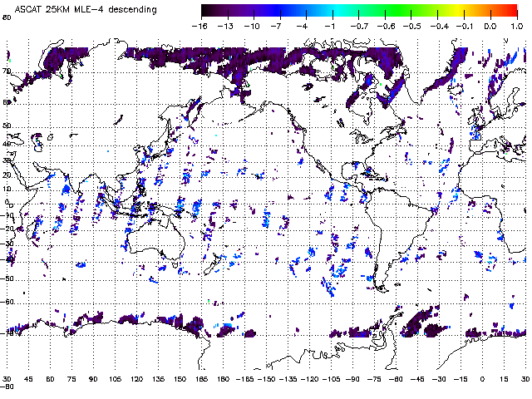Click the color bar label "-0.4"
Image resolution: width=532 pixels, height=399 pixels.
(439, 26)
